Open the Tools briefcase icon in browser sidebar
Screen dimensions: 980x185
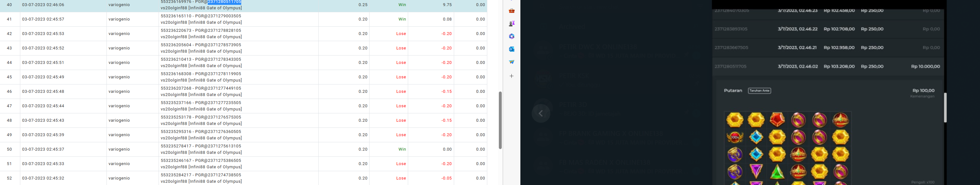tap(512, 11)
